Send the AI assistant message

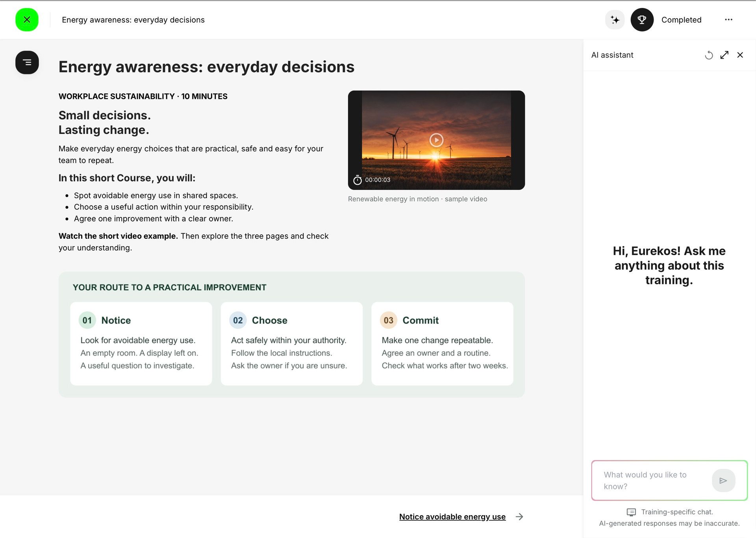[x=723, y=480]
